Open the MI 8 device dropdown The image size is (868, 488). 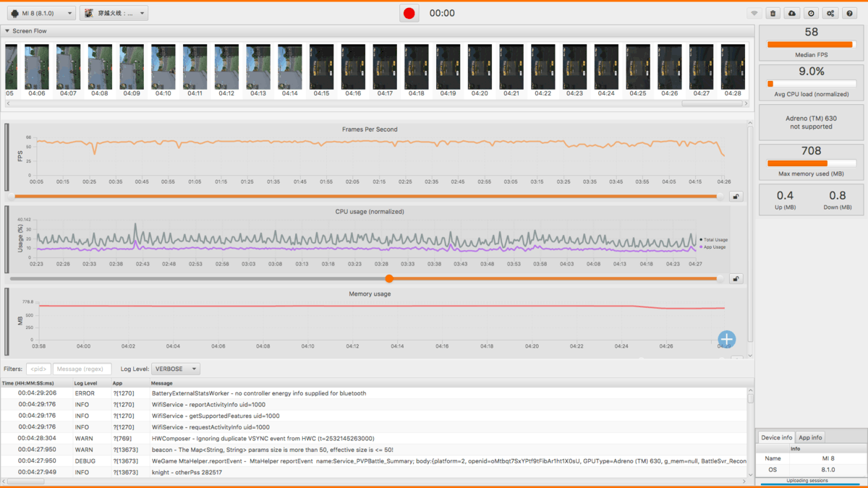[42, 13]
